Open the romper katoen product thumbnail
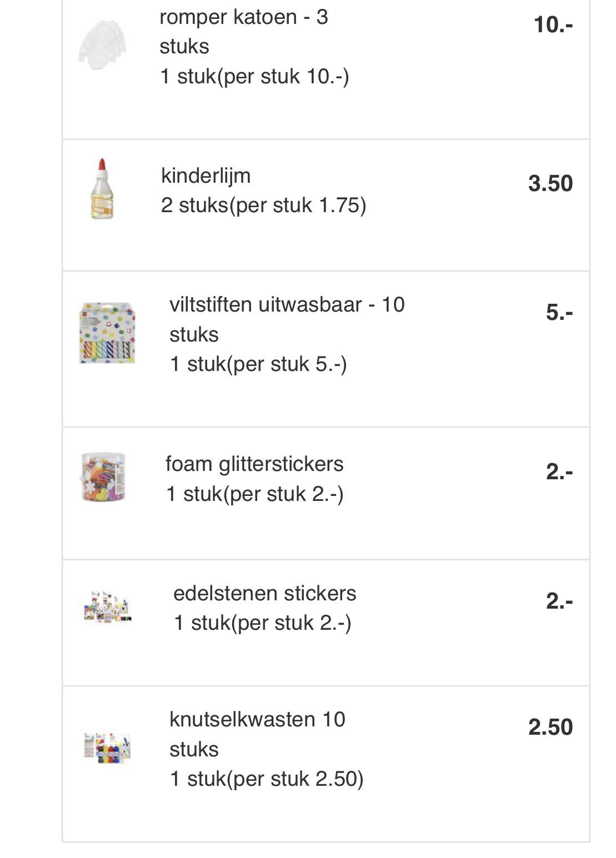Screen dimensions: 616x858 point(103,46)
